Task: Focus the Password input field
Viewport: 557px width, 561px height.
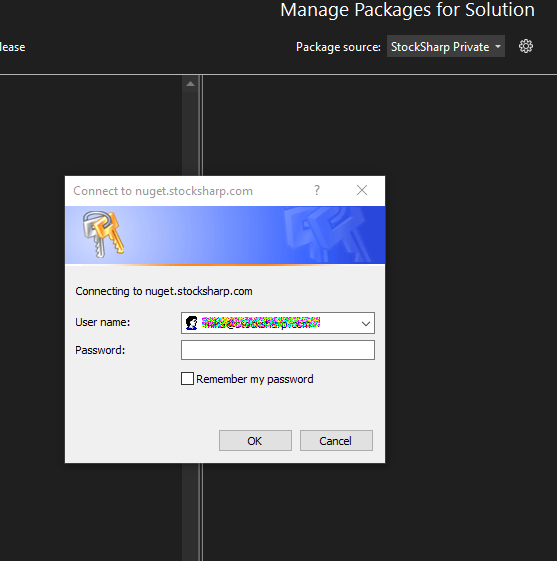Action: (x=278, y=350)
